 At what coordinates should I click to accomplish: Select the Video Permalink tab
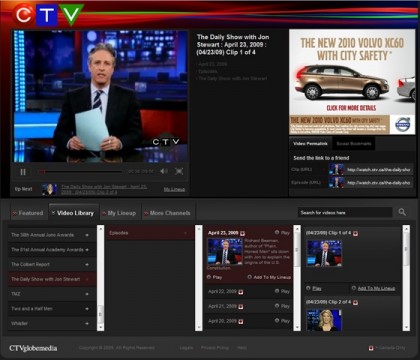pos(310,144)
